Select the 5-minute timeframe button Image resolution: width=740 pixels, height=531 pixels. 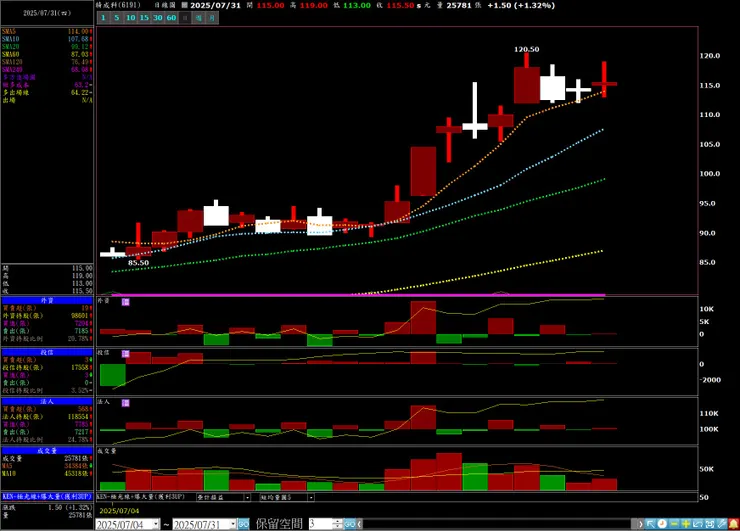[117, 18]
